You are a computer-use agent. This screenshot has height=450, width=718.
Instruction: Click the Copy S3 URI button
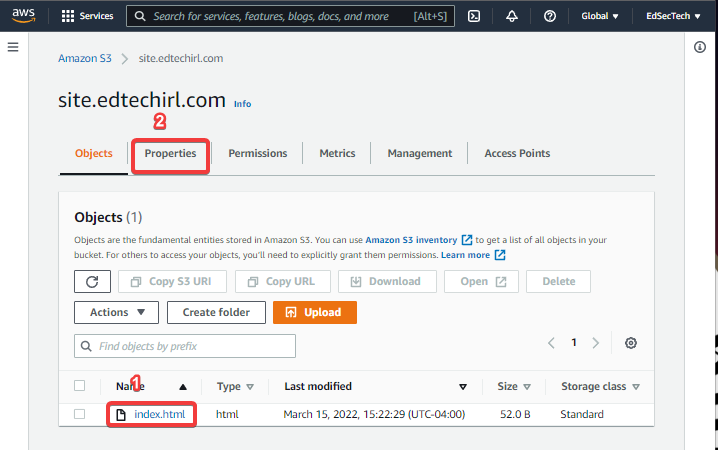172,281
